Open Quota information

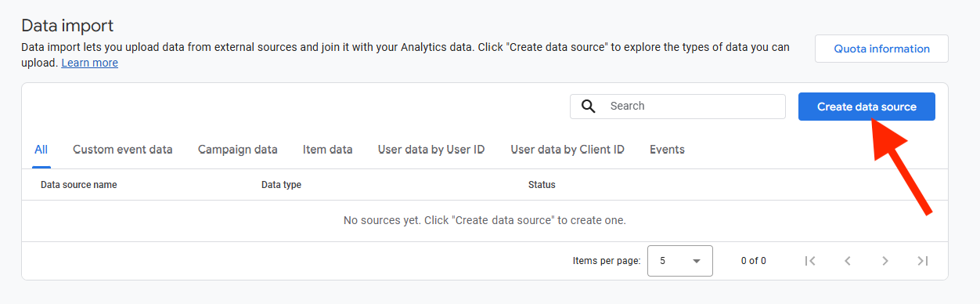[881, 49]
